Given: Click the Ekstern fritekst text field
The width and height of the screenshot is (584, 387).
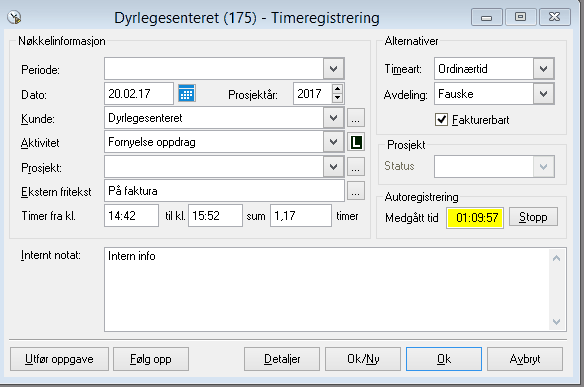Looking at the screenshot, I should pyautogui.click(x=225, y=191).
